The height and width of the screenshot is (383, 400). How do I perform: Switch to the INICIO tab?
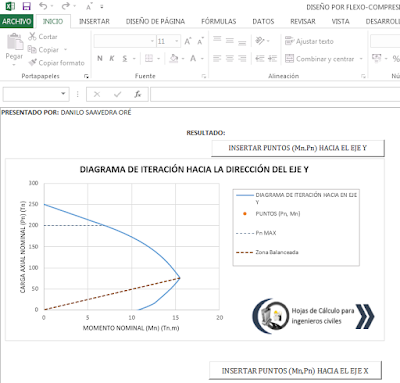(53, 22)
